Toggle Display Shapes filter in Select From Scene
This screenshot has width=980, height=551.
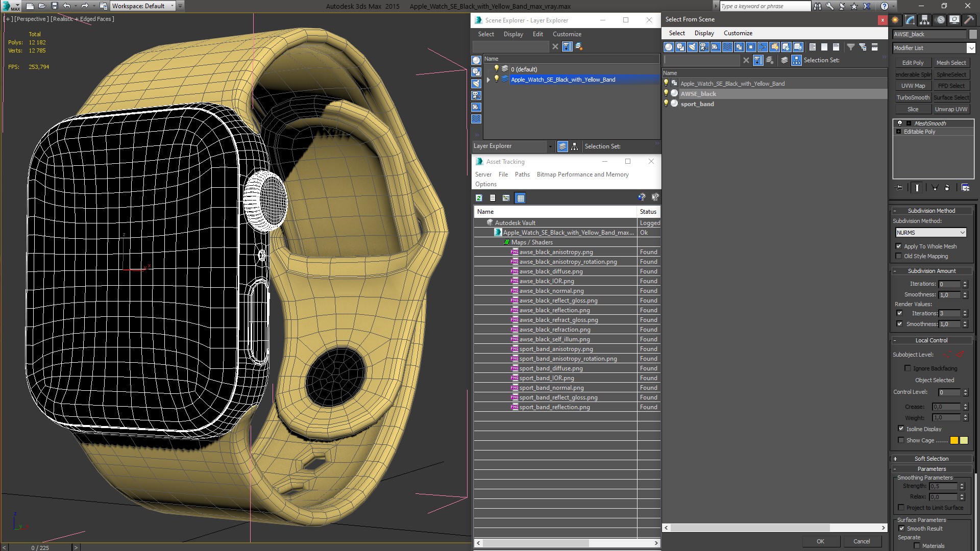click(x=680, y=47)
